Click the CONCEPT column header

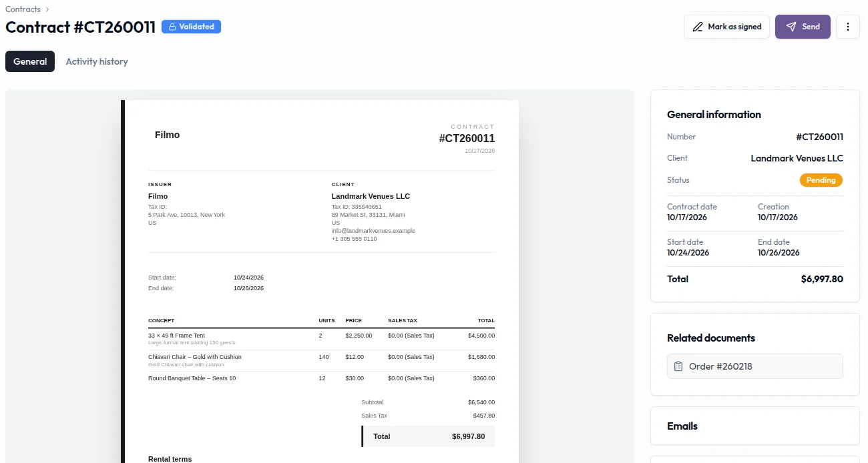(161, 321)
